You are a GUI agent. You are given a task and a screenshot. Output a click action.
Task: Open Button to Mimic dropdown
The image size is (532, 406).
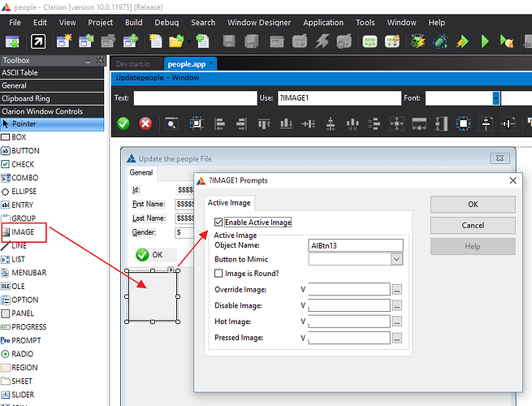point(396,259)
